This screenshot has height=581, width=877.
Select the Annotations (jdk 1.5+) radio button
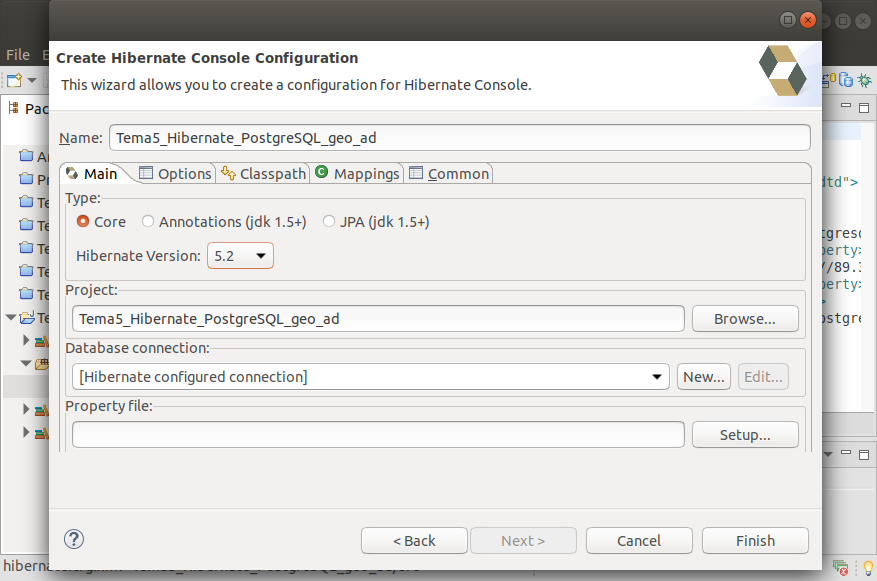(x=148, y=221)
